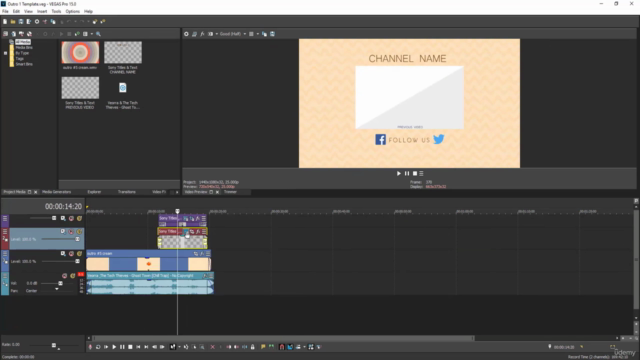640x360 pixels.
Task: Open Event FX icon on purple Sony Titles clip
Action: click(198, 218)
